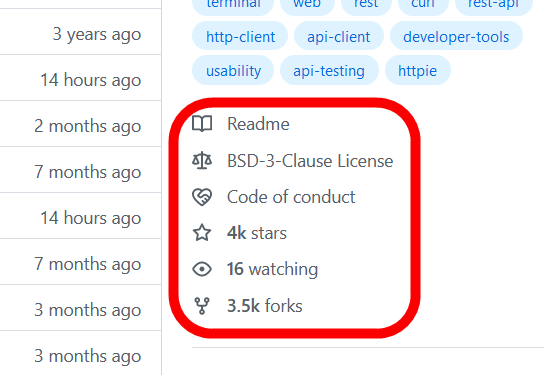Image resolution: width=544 pixels, height=375 pixels.
Task: Select the developer-tools topic tag
Action: click(456, 36)
